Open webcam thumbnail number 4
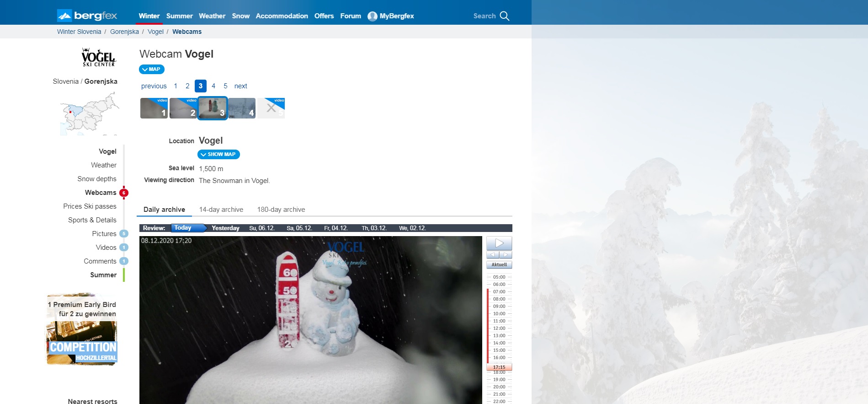This screenshot has height=404, width=868. [242, 108]
